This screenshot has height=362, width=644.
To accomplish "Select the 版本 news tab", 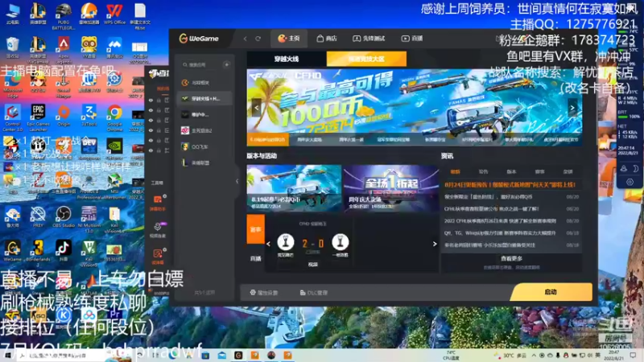I will pos(511,171).
